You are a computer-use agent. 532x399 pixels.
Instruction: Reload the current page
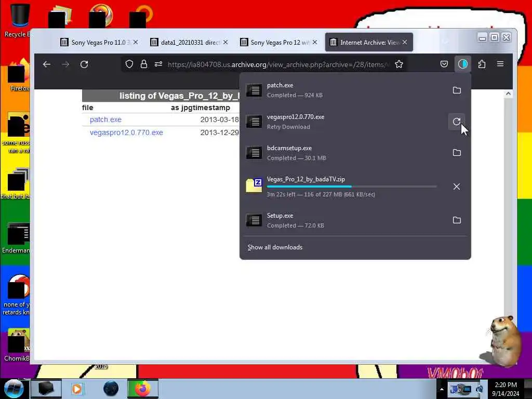84,64
